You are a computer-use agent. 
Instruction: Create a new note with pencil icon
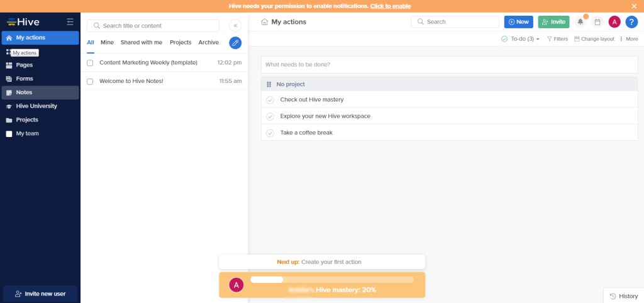click(x=235, y=43)
